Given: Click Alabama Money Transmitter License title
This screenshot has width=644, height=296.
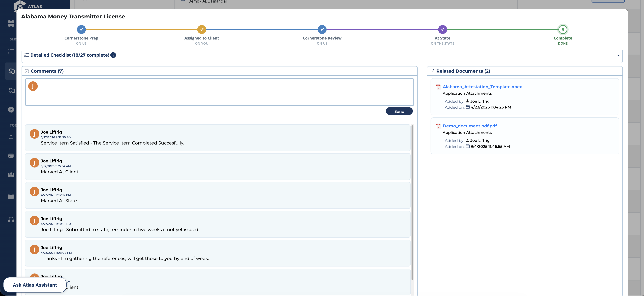Looking at the screenshot, I should (x=73, y=16).
